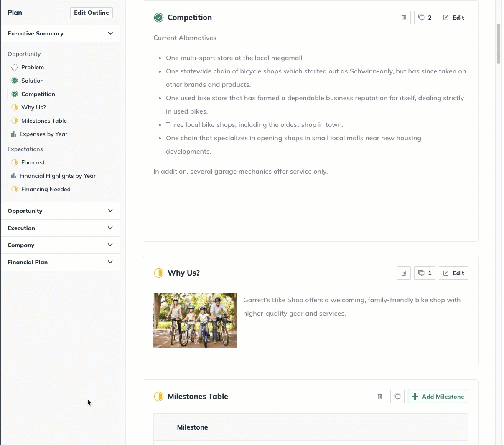Go to Problem in the outline

coord(33,67)
